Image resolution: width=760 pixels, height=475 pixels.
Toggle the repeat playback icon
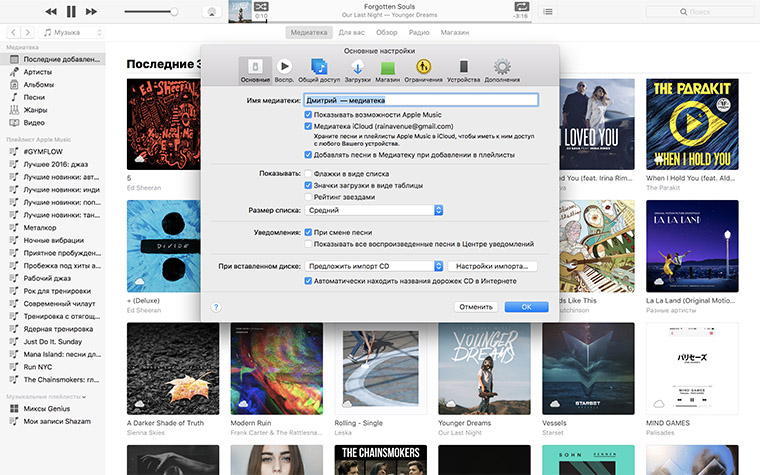tap(522, 6)
